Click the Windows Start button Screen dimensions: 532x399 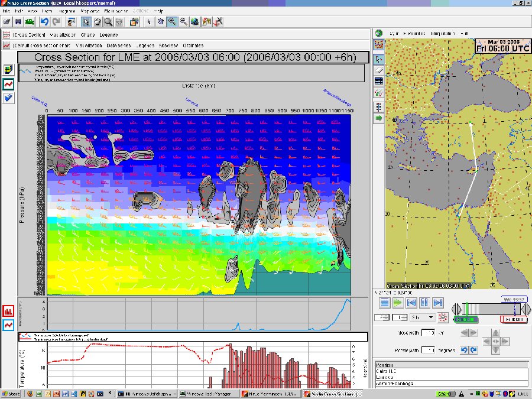pyautogui.click(x=11, y=394)
